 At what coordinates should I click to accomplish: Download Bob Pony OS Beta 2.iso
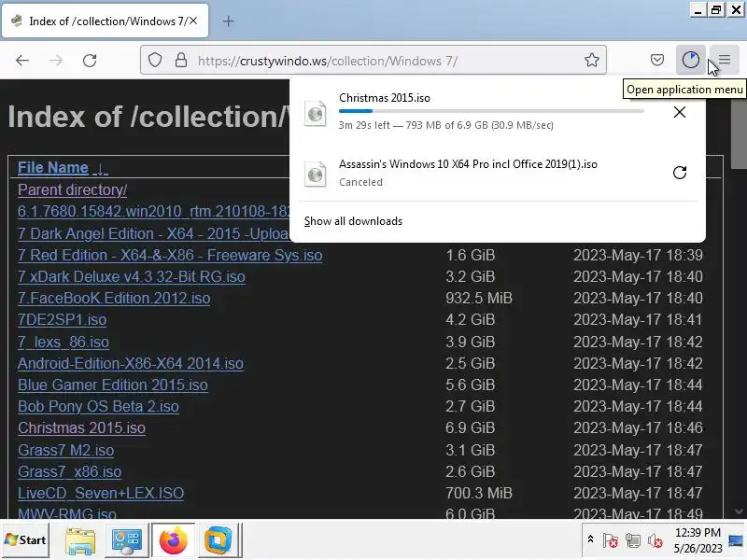[x=98, y=406]
